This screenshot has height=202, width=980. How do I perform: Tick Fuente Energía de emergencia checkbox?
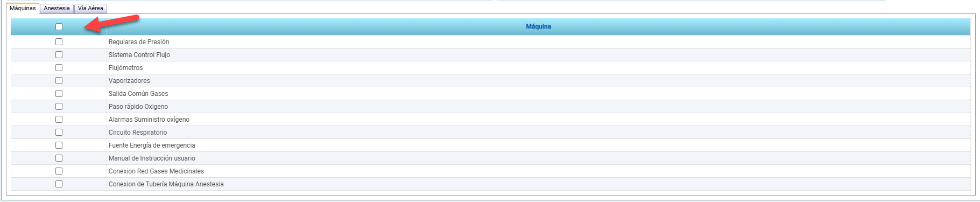coord(59,145)
